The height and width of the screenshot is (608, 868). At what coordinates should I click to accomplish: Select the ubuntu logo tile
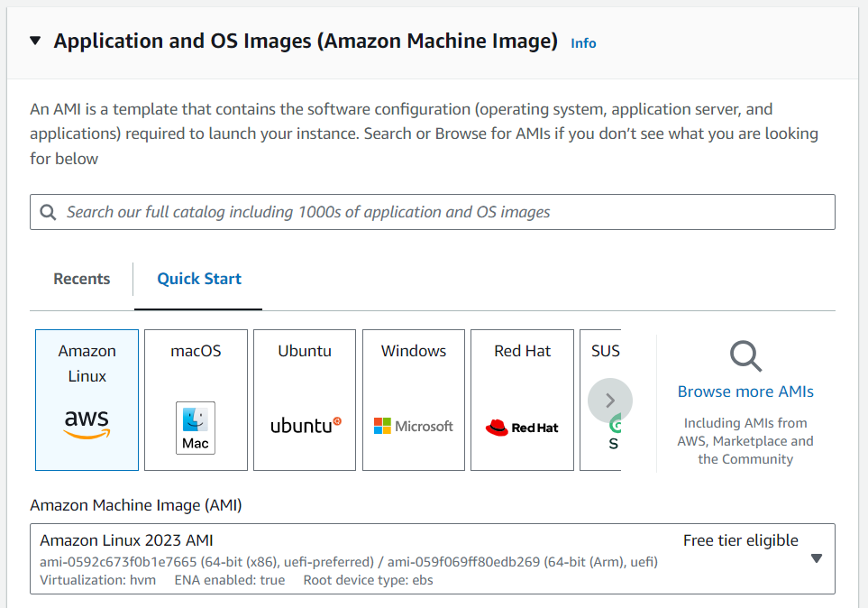[x=305, y=401]
